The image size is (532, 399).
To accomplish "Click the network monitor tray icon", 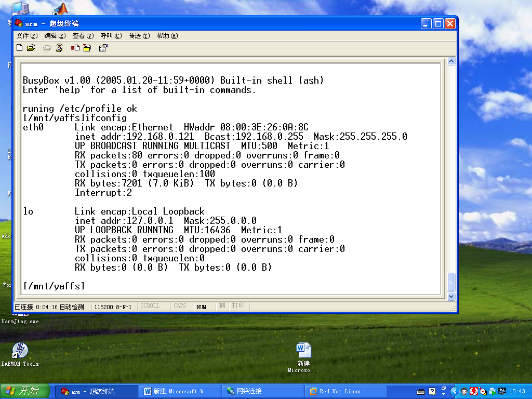I will click(502, 391).
